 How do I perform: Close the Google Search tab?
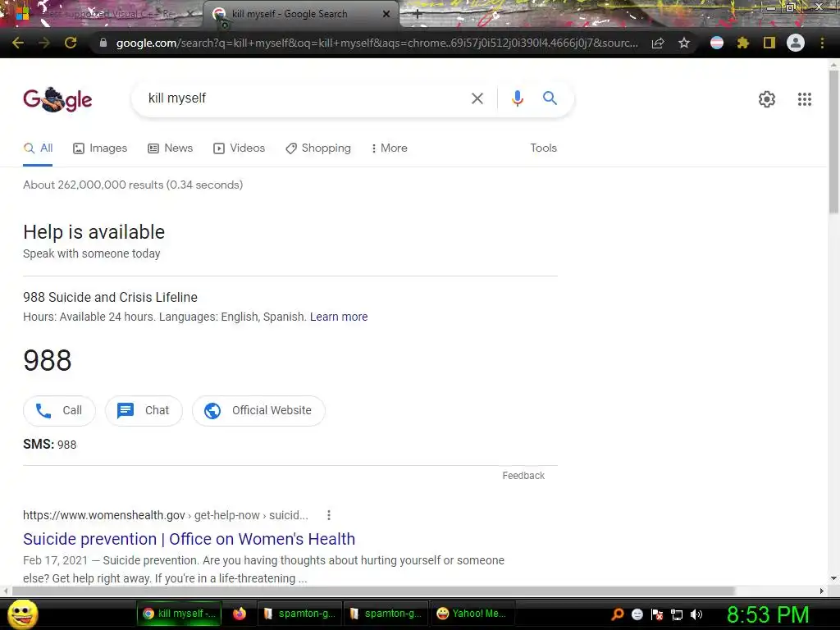click(x=386, y=15)
